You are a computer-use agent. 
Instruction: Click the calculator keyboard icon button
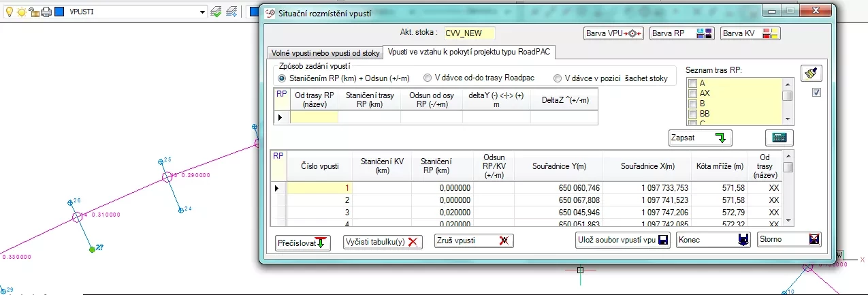pos(779,138)
